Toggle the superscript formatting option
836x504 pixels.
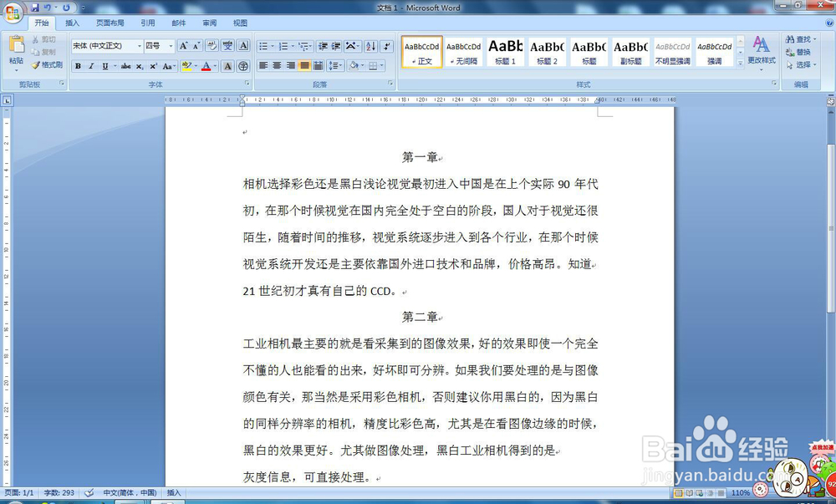153,65
